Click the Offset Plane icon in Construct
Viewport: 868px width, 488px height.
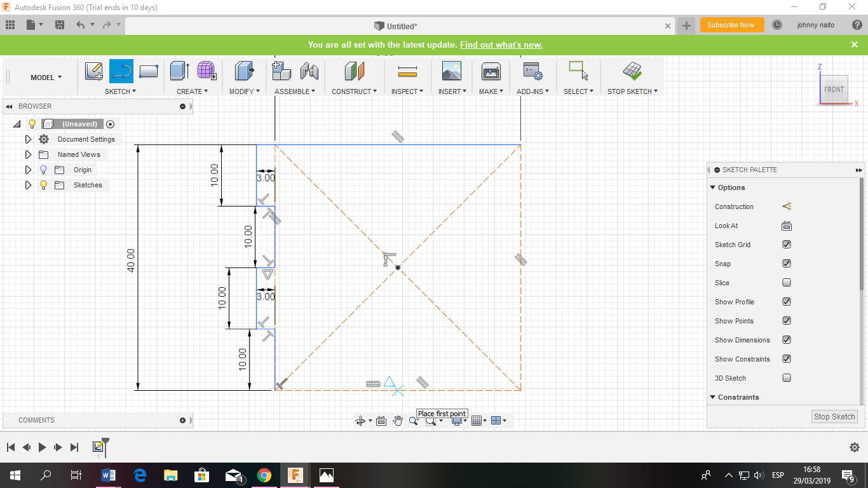pos(355,71)
